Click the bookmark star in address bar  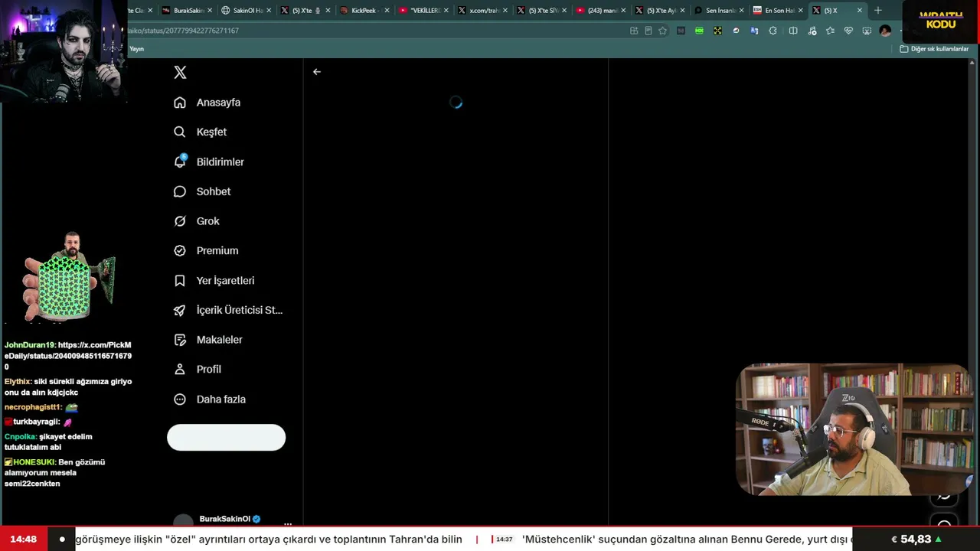(x=662, y=31)
